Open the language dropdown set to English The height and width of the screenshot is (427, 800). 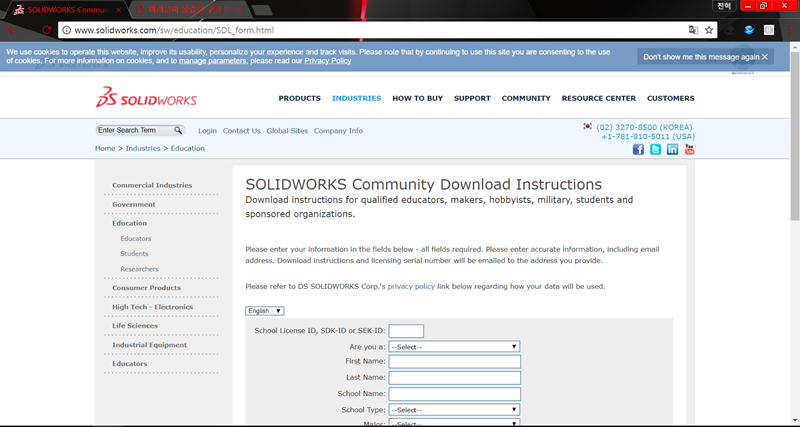point(265,311)
